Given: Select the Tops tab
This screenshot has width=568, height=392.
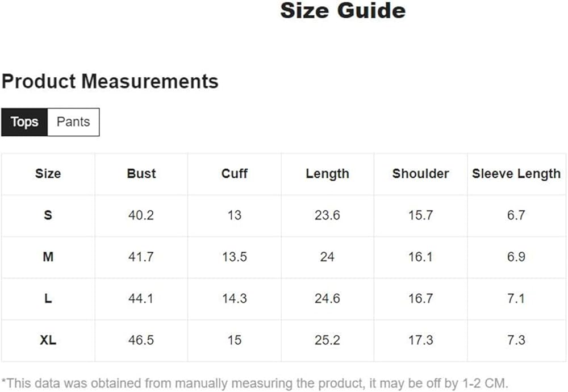Looking at the screenshot, I should (x=24, y=122).
